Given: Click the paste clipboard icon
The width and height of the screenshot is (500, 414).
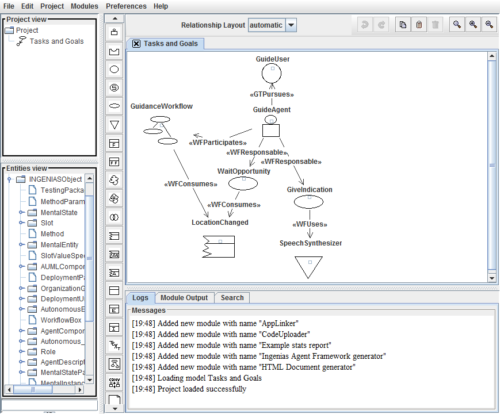Looking at the screenshot, I should coord(419,25).
